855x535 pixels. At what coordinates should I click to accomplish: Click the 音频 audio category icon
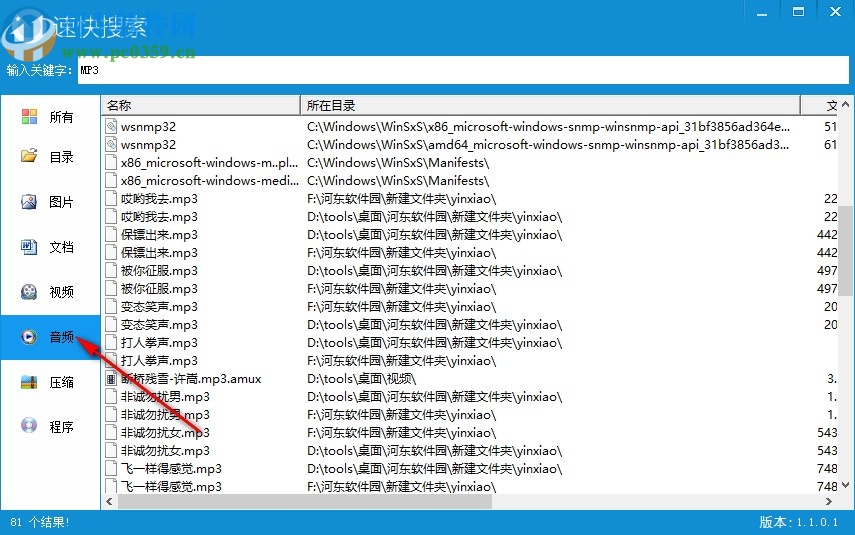pos(29,336)
